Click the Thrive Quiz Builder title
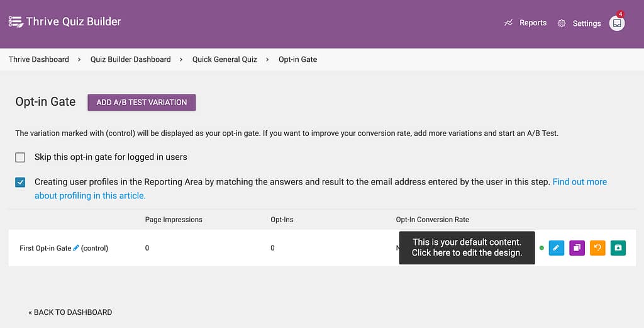644x328 pixels. 74,21
